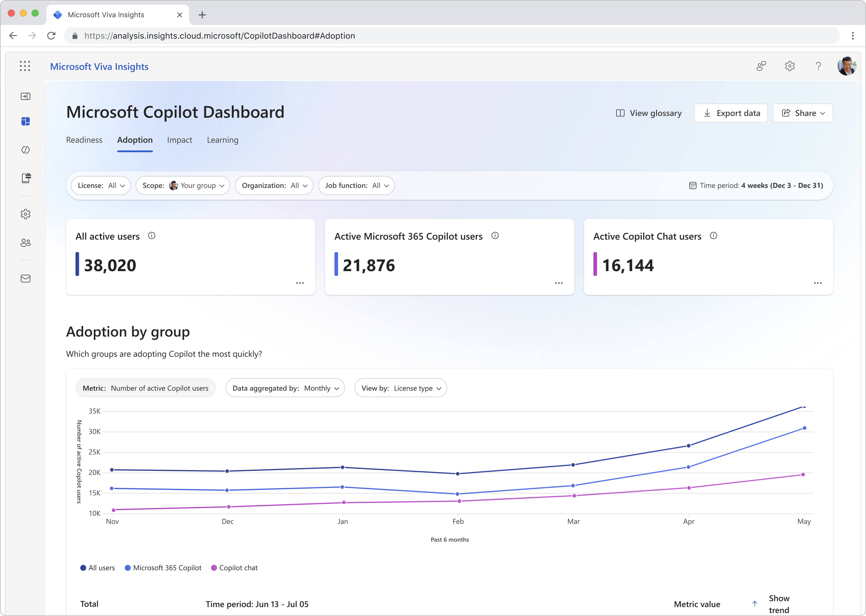Switch to the Readiness tab
Image resolution: width=866 pixels, height=616 pixels.
pyautogui.click(x=84, y=140)
